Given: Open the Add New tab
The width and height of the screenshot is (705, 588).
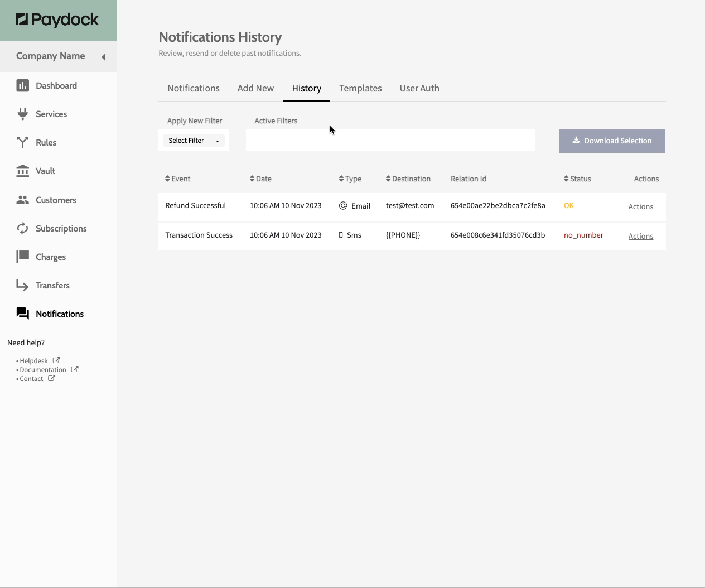Looking at the screenshot, I should 255,88.
